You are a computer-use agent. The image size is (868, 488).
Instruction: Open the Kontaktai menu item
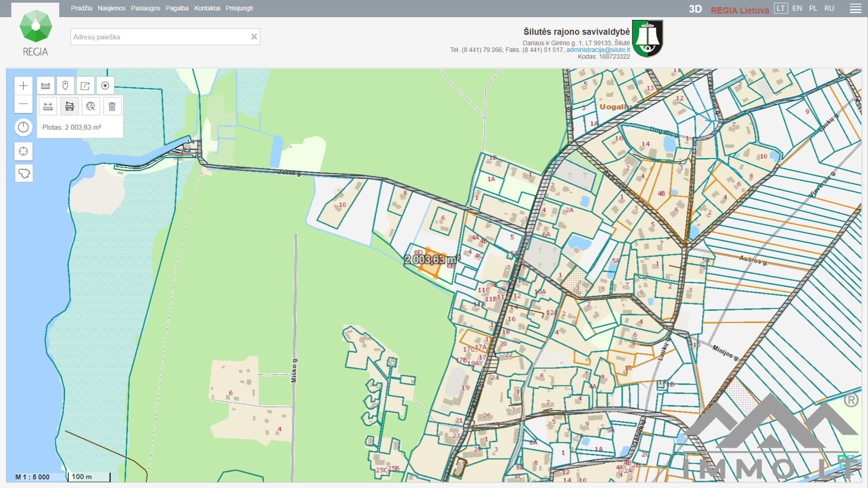(207, 8)
